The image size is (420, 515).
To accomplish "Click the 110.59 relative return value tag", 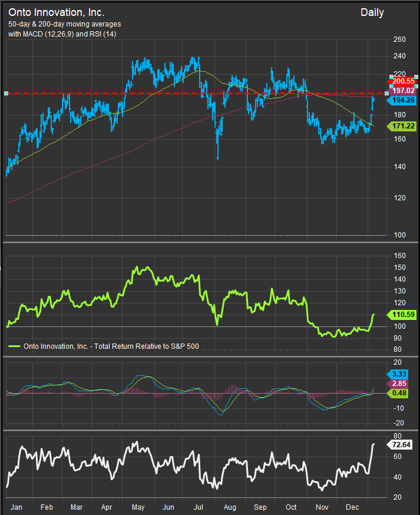I will coord(402,315).
